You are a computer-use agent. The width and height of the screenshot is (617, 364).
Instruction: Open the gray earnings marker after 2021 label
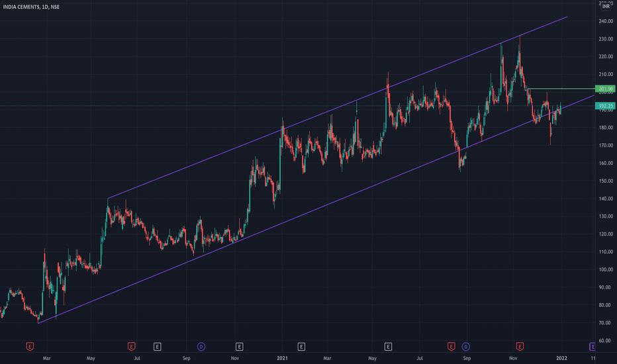(301, 347)
